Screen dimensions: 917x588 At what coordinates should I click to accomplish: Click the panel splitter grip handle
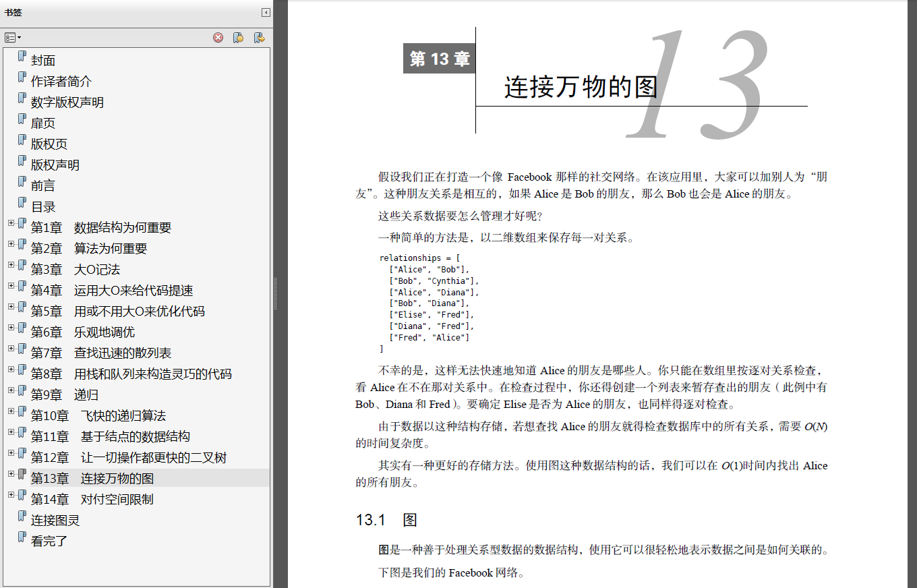coord(274,293)
